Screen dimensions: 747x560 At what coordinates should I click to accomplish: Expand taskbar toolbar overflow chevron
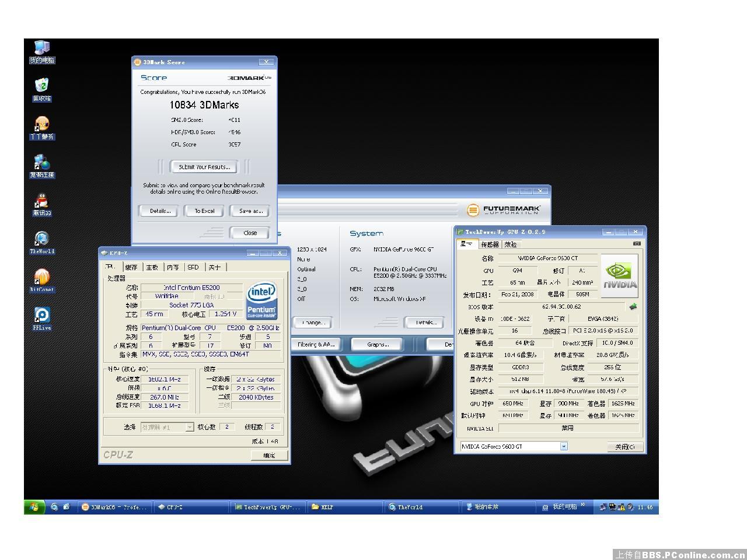pyautogui.click(x=582, y=505)
